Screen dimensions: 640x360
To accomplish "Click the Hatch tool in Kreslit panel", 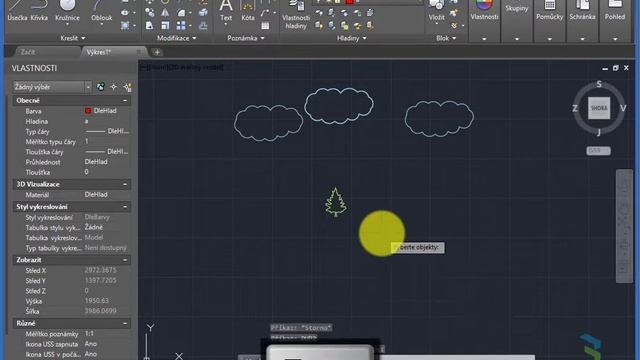I will point(125,26).
